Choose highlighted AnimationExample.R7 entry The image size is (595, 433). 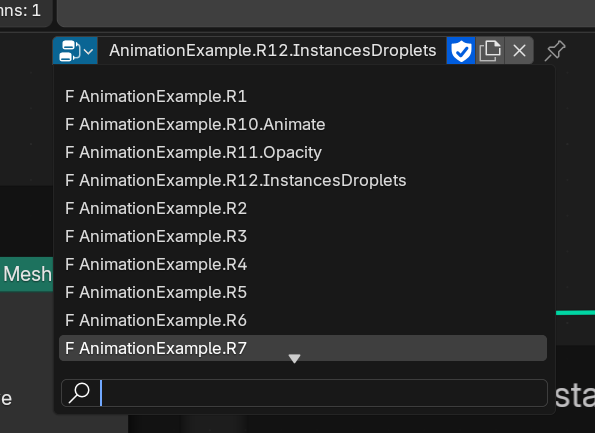tap(303, 348)
